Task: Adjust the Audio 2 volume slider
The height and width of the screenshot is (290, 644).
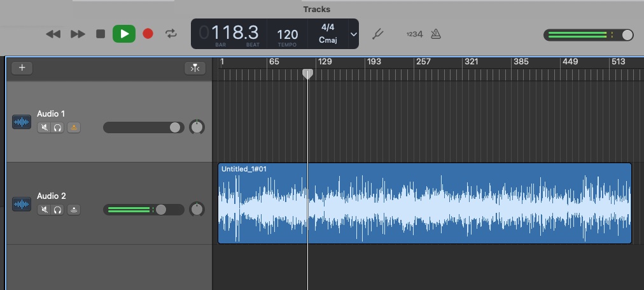Action: coord(143,210)
